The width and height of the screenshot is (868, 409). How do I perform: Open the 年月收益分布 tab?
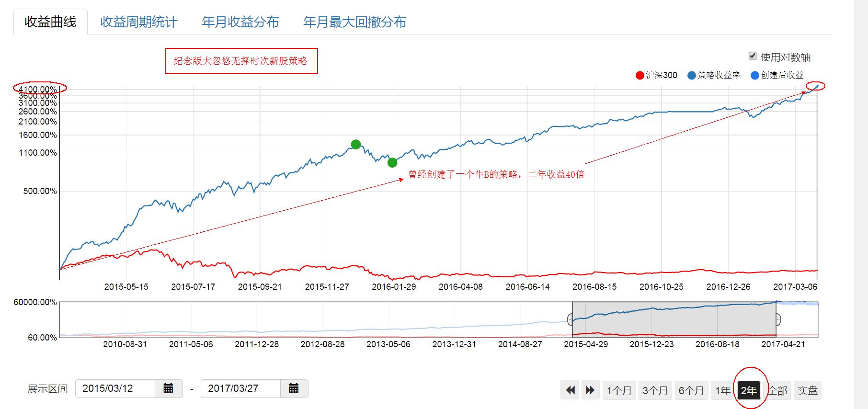(x=240, y=22)
